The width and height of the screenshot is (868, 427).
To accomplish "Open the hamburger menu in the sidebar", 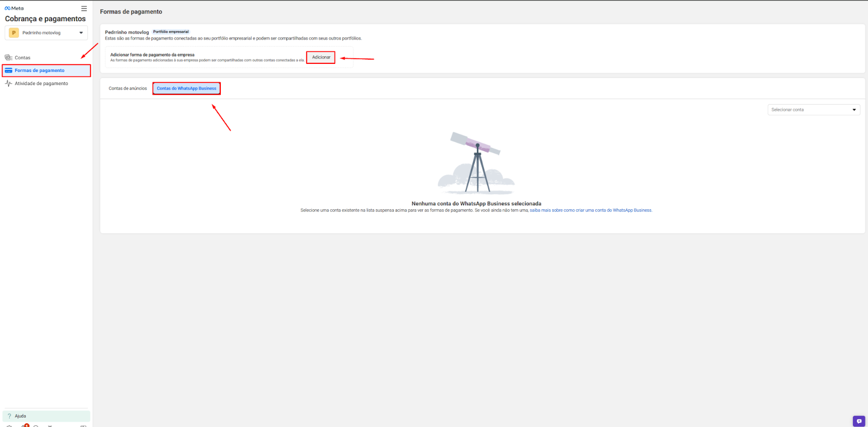I will [84, 8].
